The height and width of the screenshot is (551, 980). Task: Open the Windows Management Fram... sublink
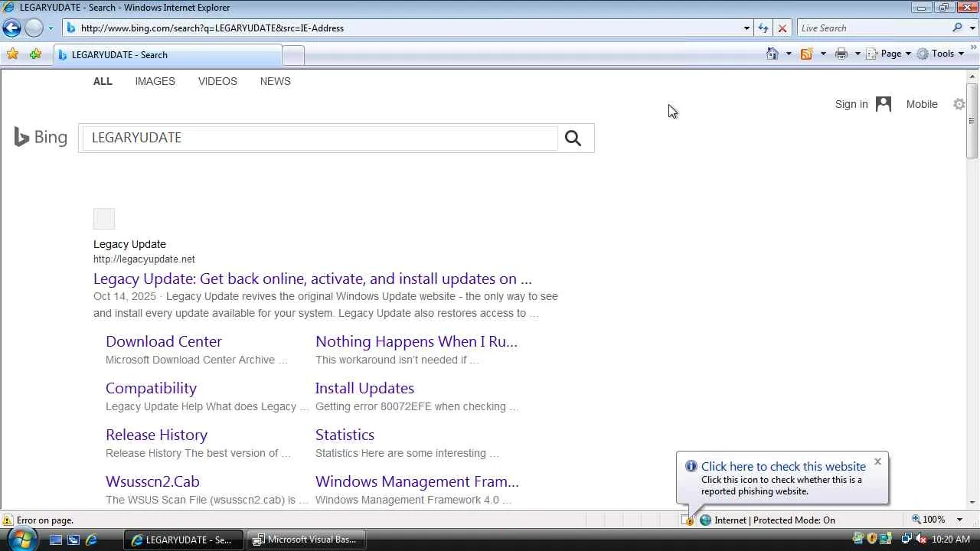(417, 481)
